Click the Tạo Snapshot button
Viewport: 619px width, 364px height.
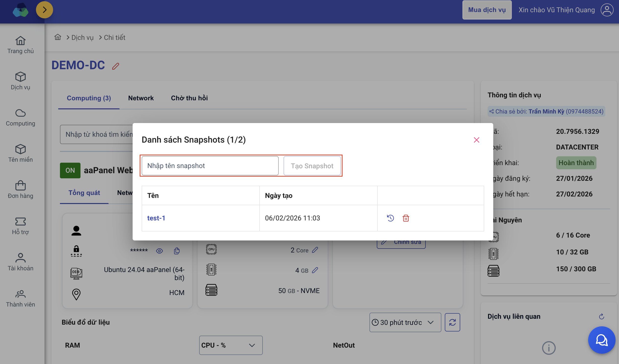(x=312, y=166)
